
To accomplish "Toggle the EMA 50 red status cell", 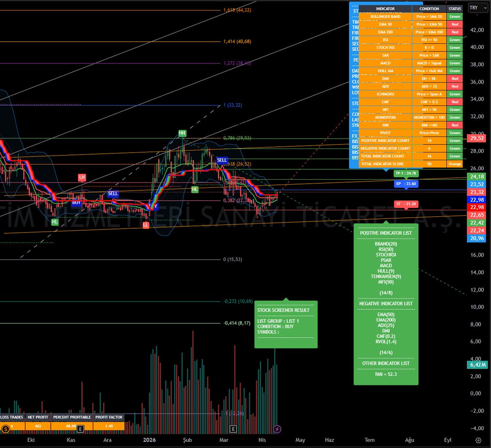I will 455,24.
